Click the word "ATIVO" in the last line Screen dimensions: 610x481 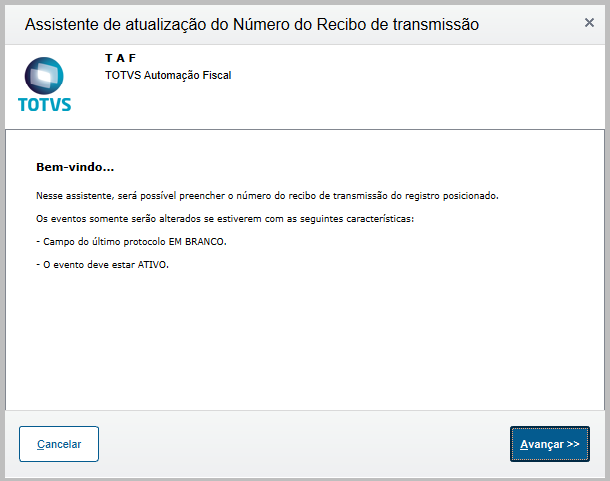click(153, 265)
